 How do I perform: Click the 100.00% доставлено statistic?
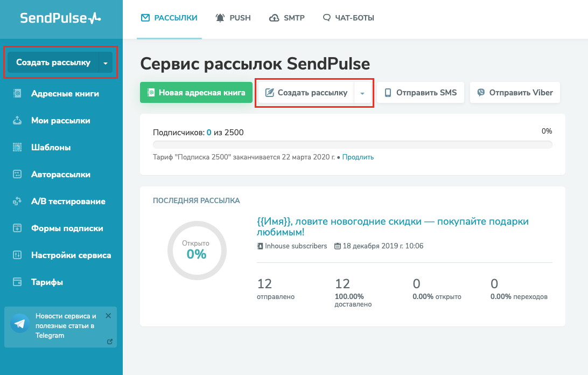(x=353, y=293)
